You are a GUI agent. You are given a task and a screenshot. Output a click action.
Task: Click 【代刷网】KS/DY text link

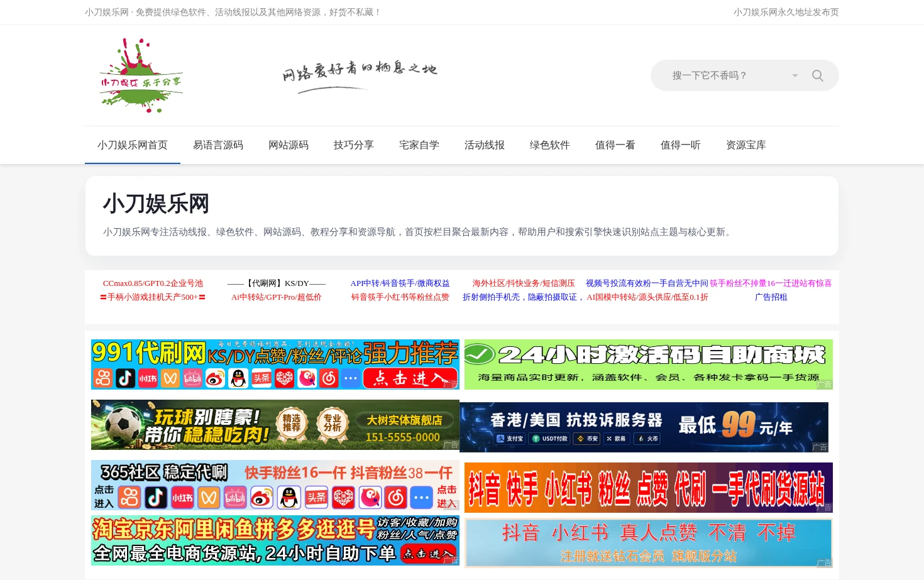[x=277, y=283]
